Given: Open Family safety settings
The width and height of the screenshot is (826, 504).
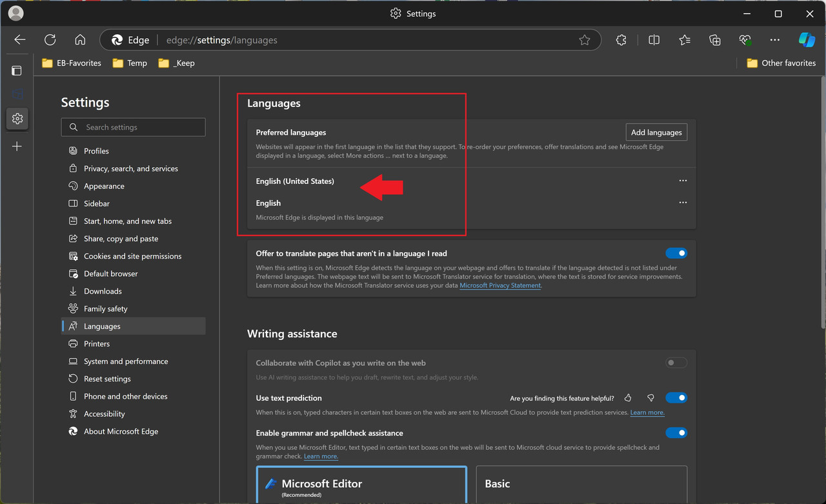Looking at the screenshot, I should [134, 308].
